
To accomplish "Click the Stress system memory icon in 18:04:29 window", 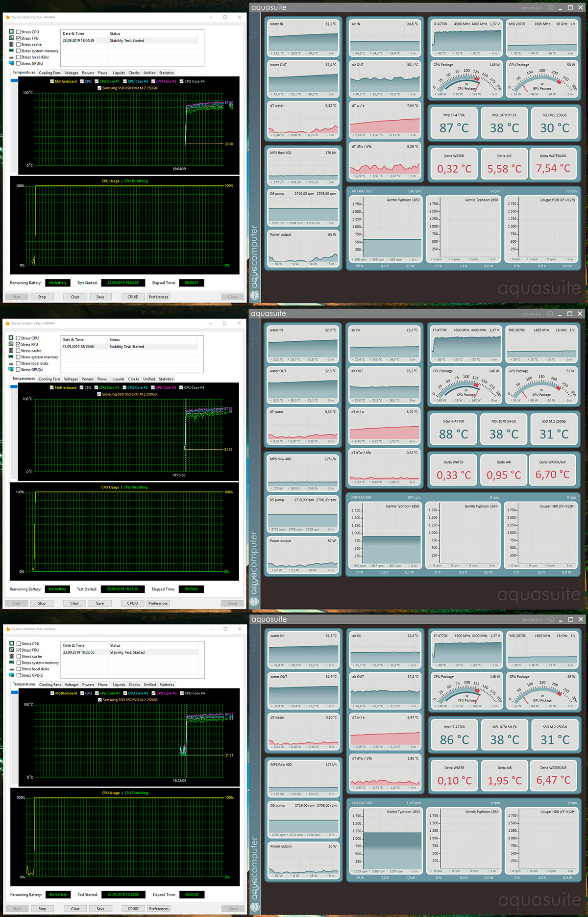I will point(11,51).
